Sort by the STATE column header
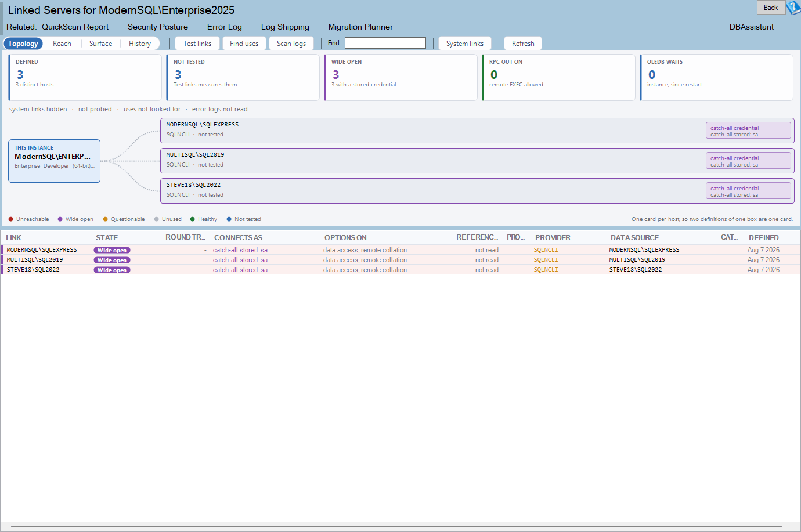This screenshot has height=532, width=801. 107,238
